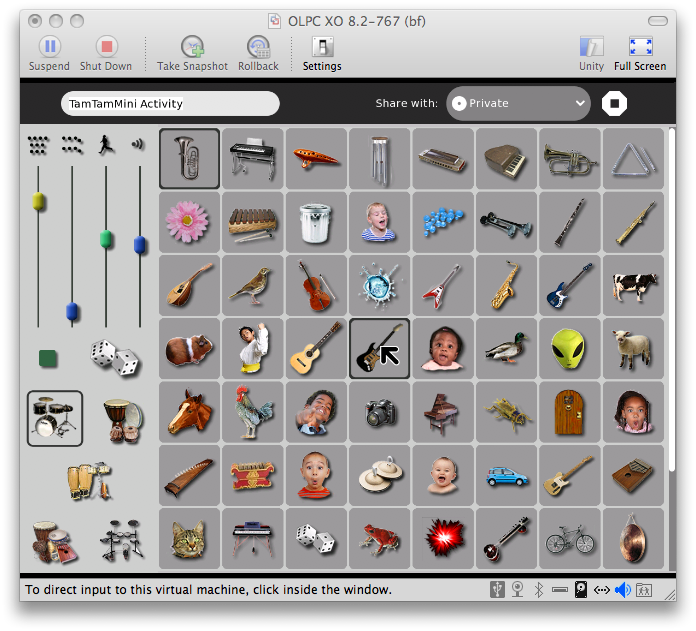
Task: Select the pink flower sound
Action: click(x=190, y=222)
